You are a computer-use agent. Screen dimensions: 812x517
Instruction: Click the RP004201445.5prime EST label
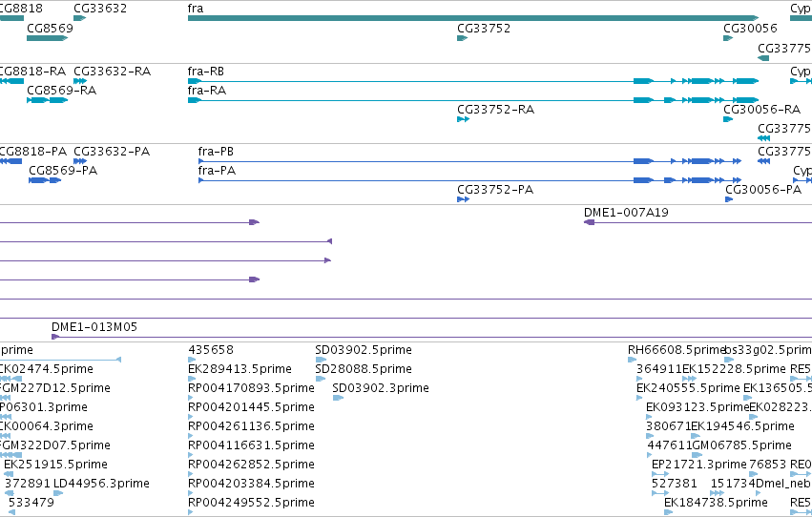(251, 407)
